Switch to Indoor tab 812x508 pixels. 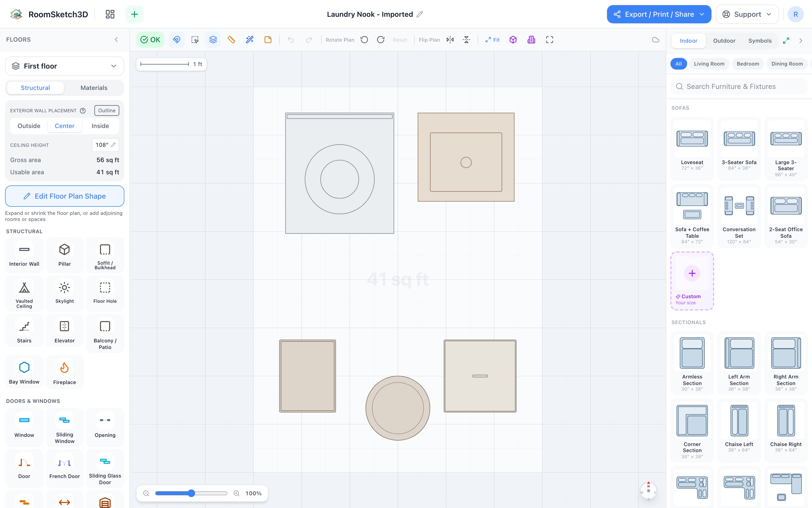(688, 41)
